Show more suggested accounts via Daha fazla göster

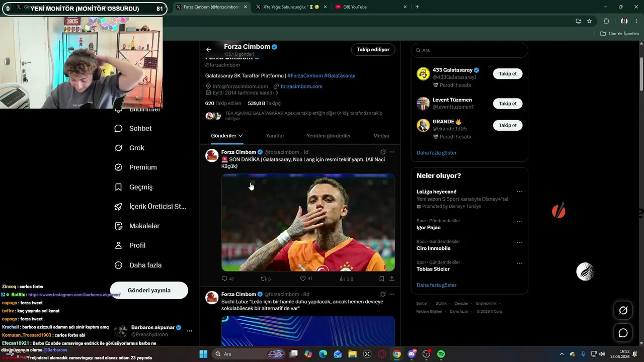pyautogui.click(x=436, y=153)
